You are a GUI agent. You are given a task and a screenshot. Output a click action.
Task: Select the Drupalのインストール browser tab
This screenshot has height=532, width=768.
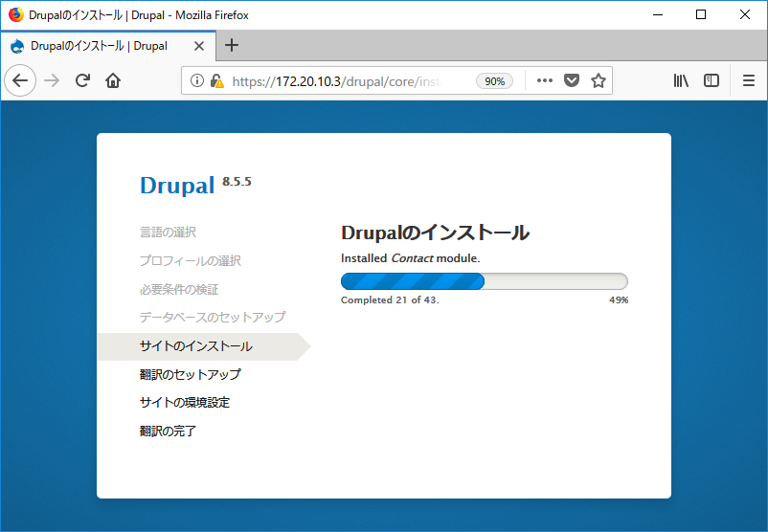108,46
